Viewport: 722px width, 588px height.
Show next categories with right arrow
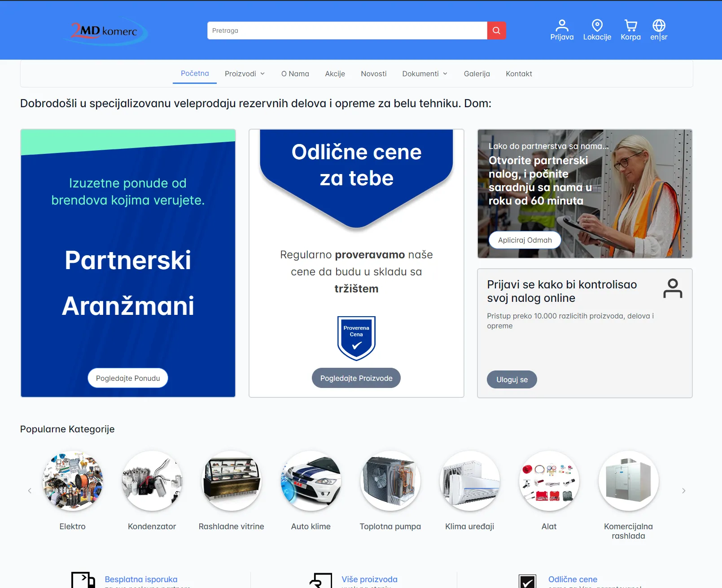point(683,491)
